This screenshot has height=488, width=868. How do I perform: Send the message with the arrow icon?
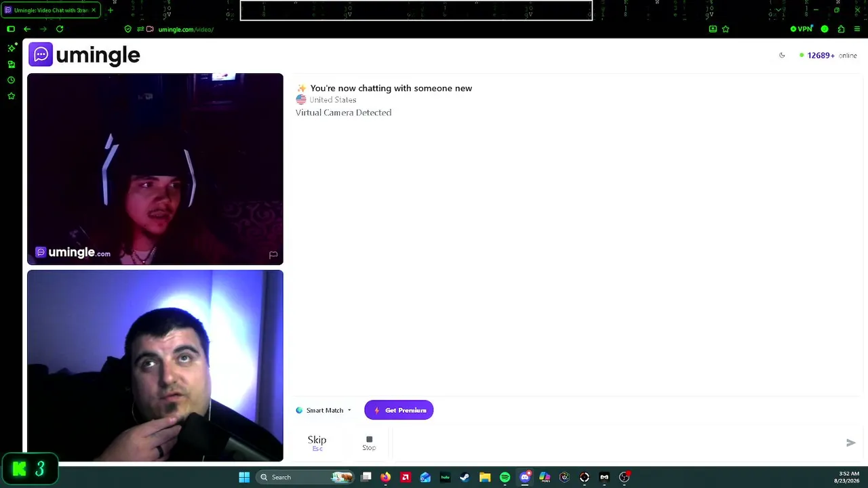[851, 443]
